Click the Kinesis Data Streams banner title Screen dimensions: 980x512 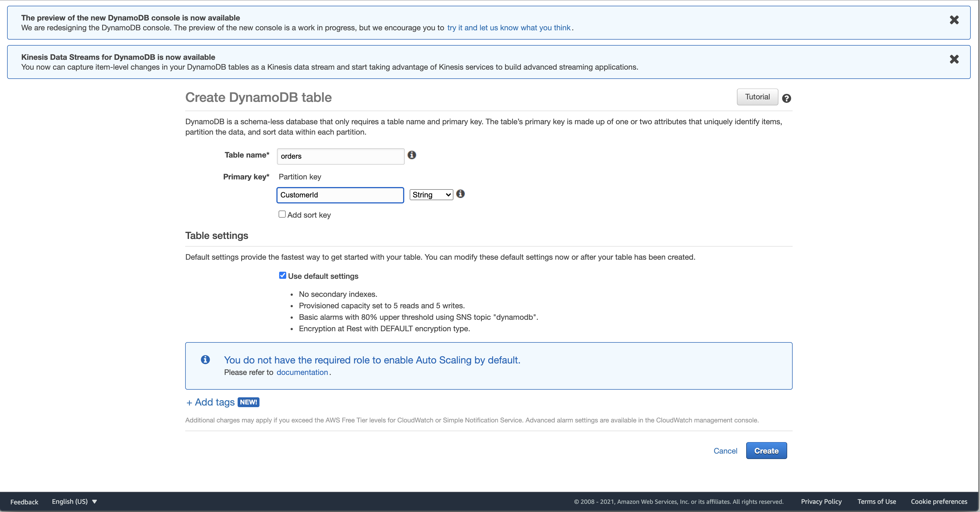click(x=118, y=57)
